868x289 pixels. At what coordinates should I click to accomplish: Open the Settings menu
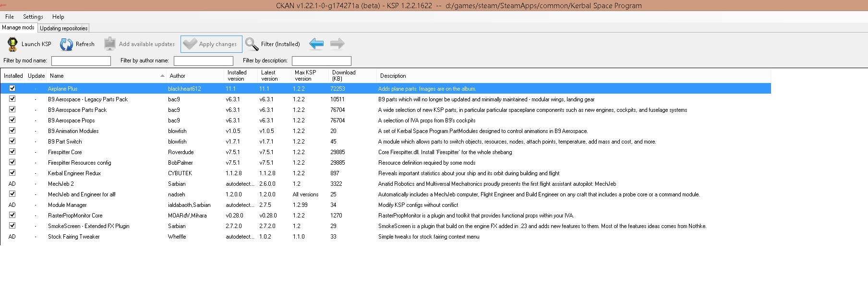coord(33,17)
